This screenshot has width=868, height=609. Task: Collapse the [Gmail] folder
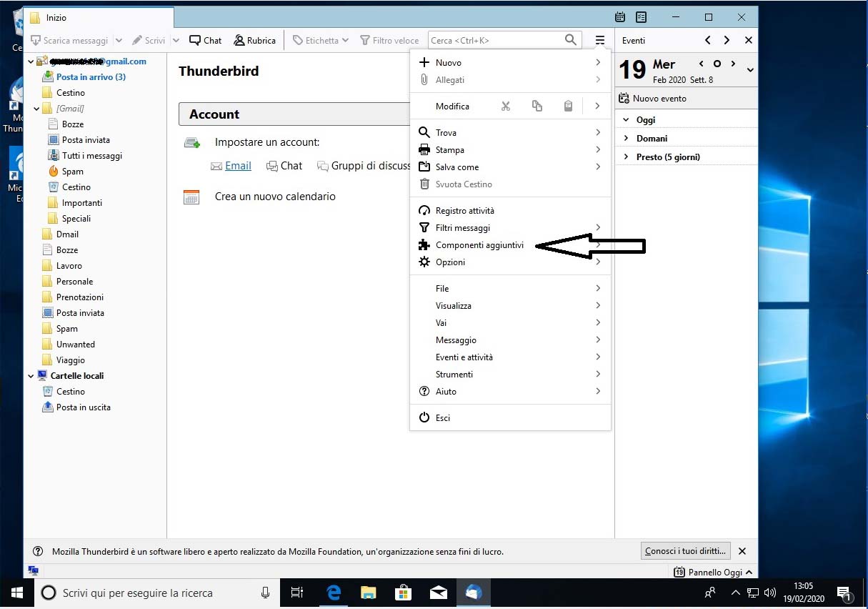[x=37, y=109]
